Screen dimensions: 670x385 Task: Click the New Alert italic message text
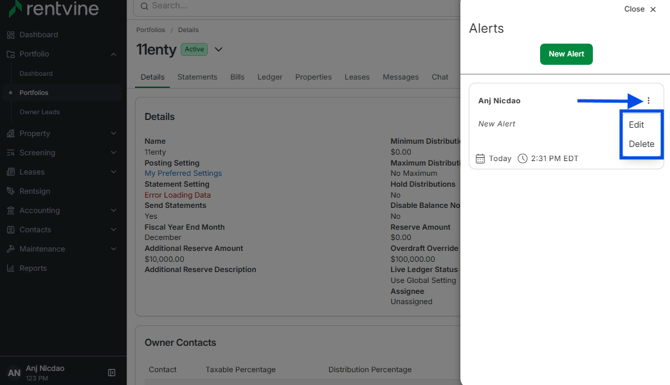[x=497, y=124]
